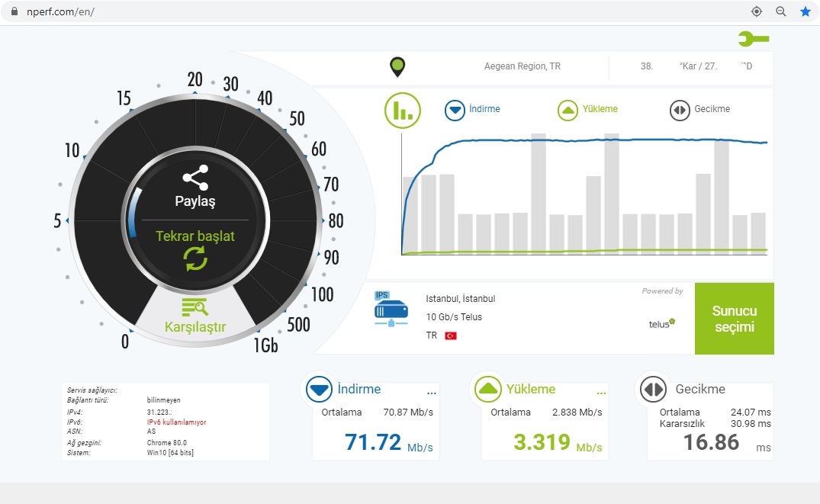Click the 24.07 ms average latency value

point(751,412)
